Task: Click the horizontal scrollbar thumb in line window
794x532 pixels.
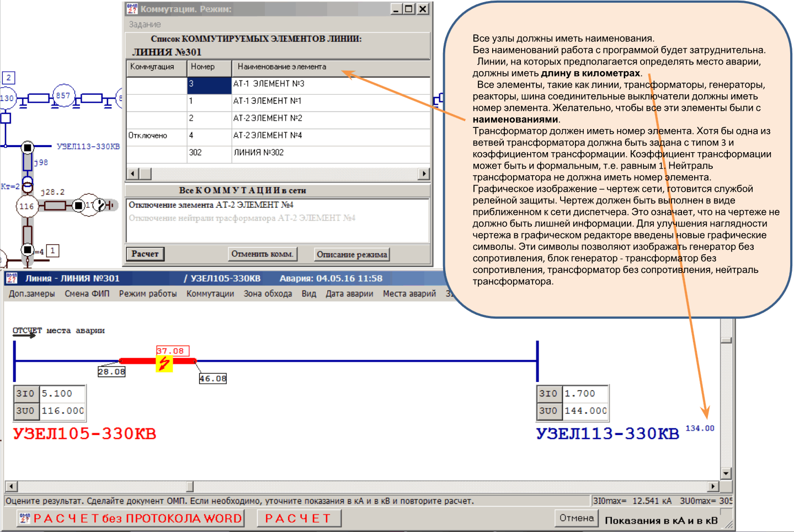Action: [190, 486]
